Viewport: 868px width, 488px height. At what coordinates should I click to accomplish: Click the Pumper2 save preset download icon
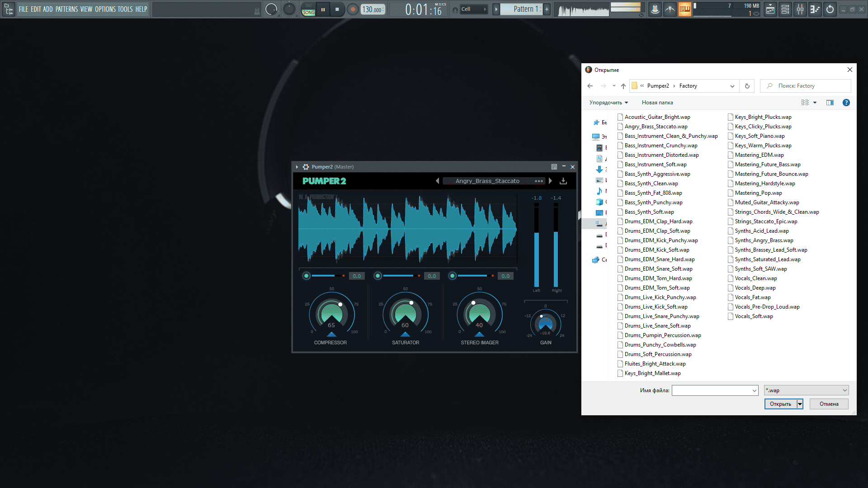pos(563,181)
